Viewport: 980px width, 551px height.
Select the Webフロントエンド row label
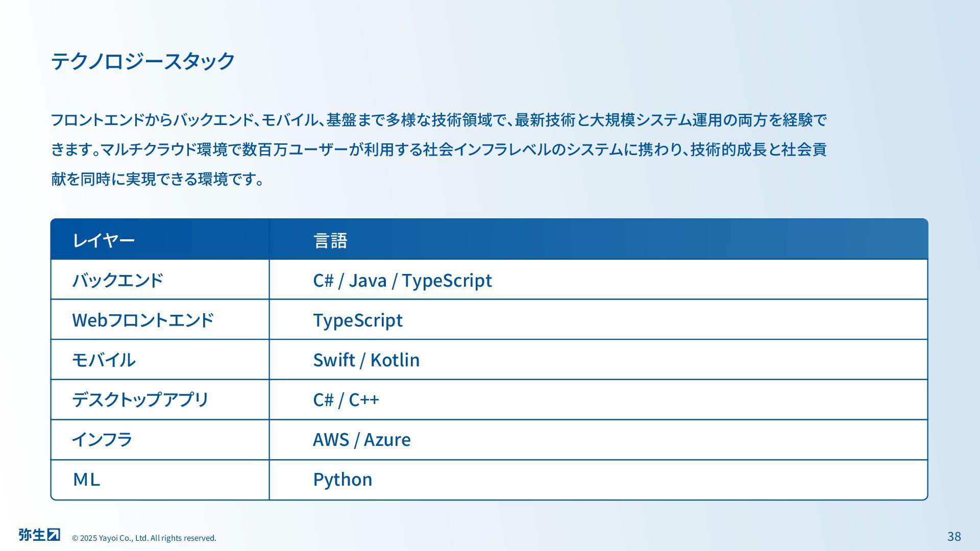[x=143, y=320]
